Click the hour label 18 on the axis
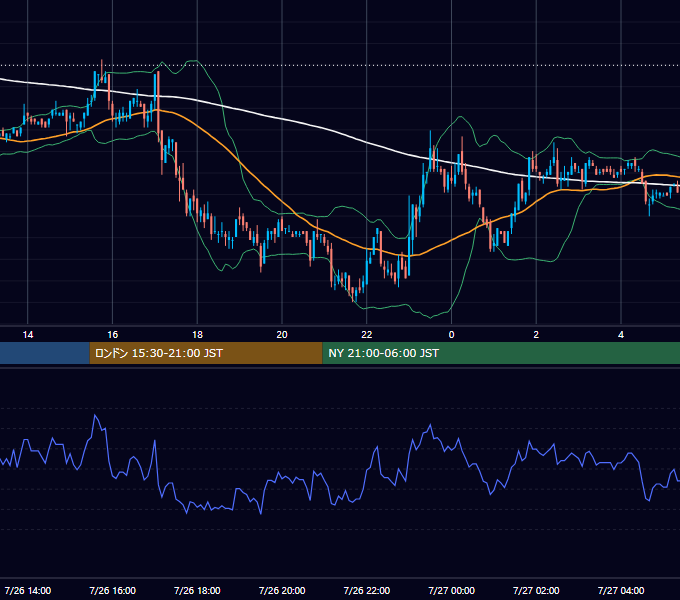680x600 pixels. [x=197, y=335]
